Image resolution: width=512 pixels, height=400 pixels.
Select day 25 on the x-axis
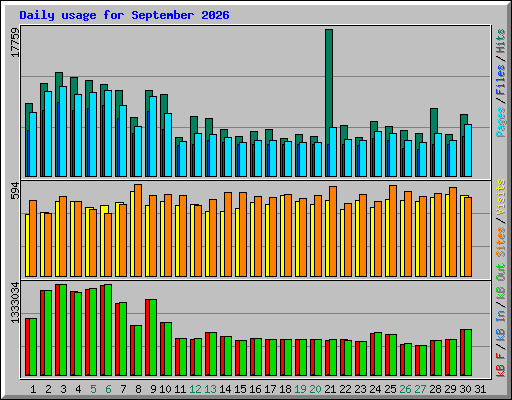pyautogui.click(x=390, y=389)
